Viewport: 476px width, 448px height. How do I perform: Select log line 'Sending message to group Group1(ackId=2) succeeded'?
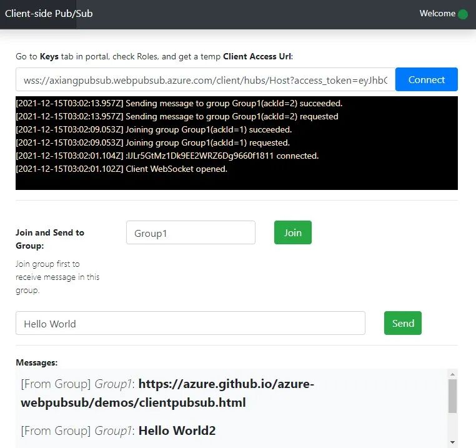coord(179,104)
